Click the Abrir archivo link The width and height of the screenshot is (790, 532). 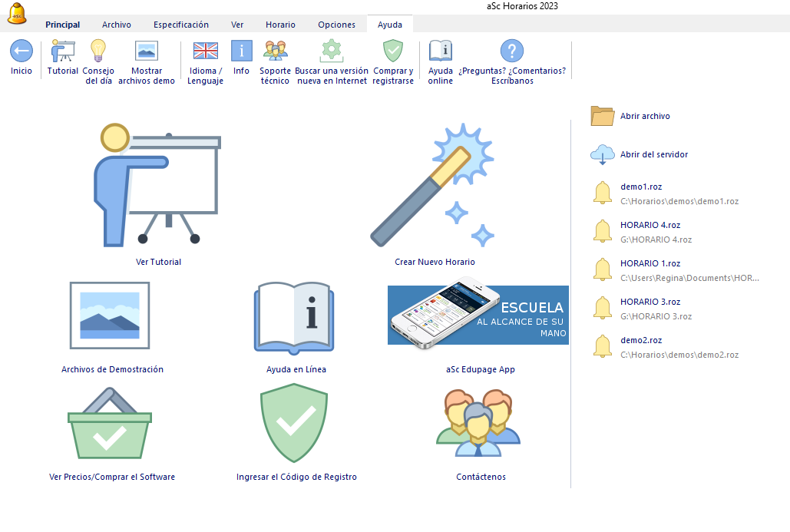pos(645,116)
